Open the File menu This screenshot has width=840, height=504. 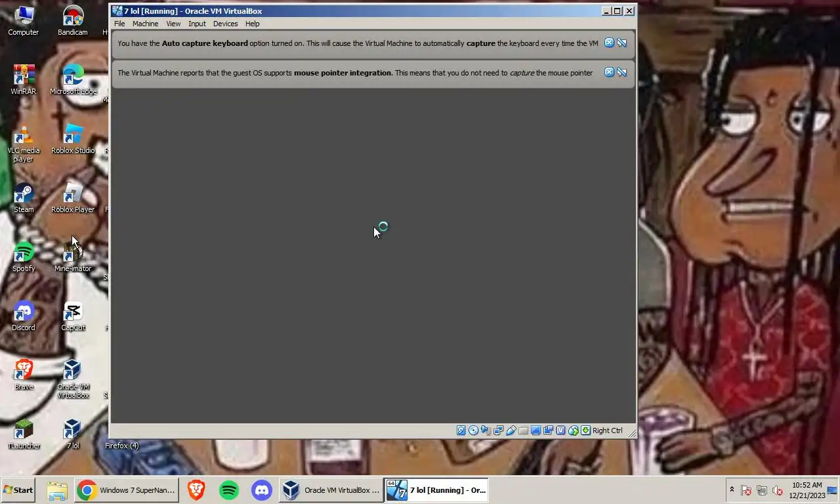[x=119, y=24]
